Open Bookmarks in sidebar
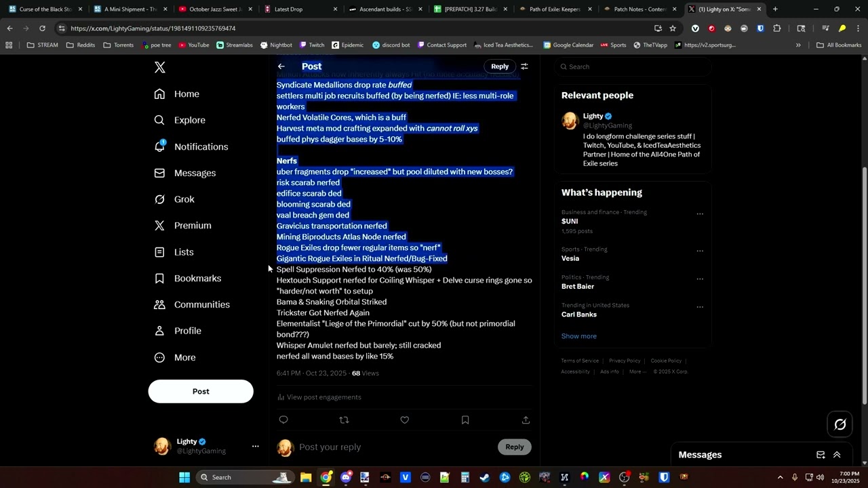 coord(188,279)
